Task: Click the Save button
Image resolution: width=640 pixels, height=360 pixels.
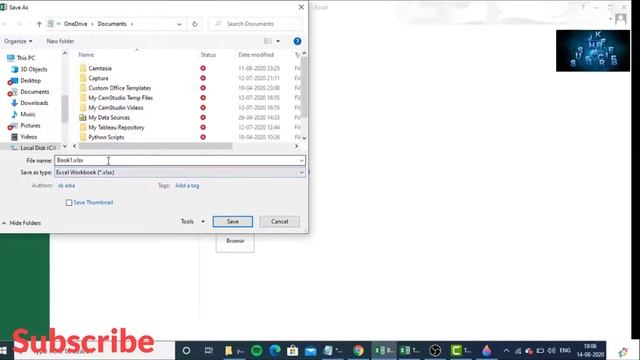Action: click(233, 222)
